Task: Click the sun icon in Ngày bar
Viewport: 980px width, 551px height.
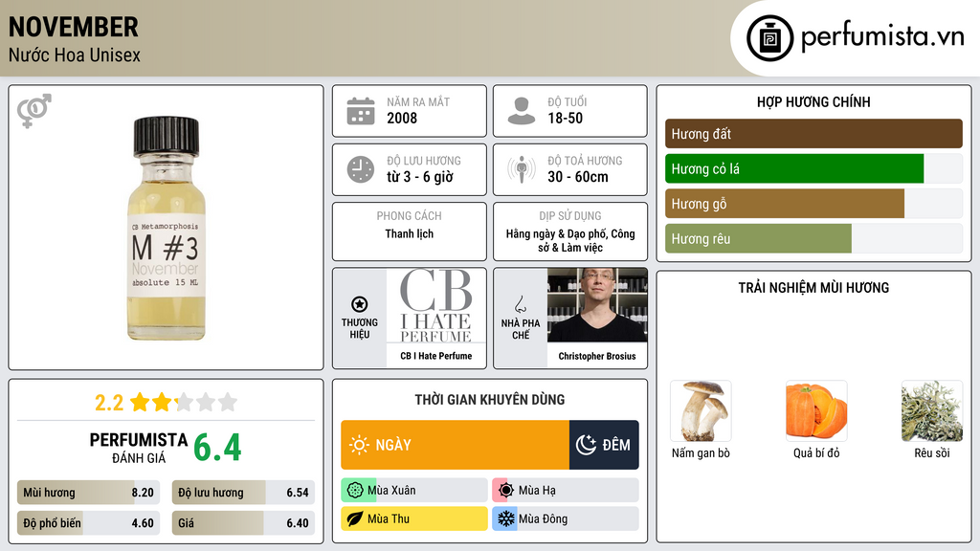Action: click(360, 445)
